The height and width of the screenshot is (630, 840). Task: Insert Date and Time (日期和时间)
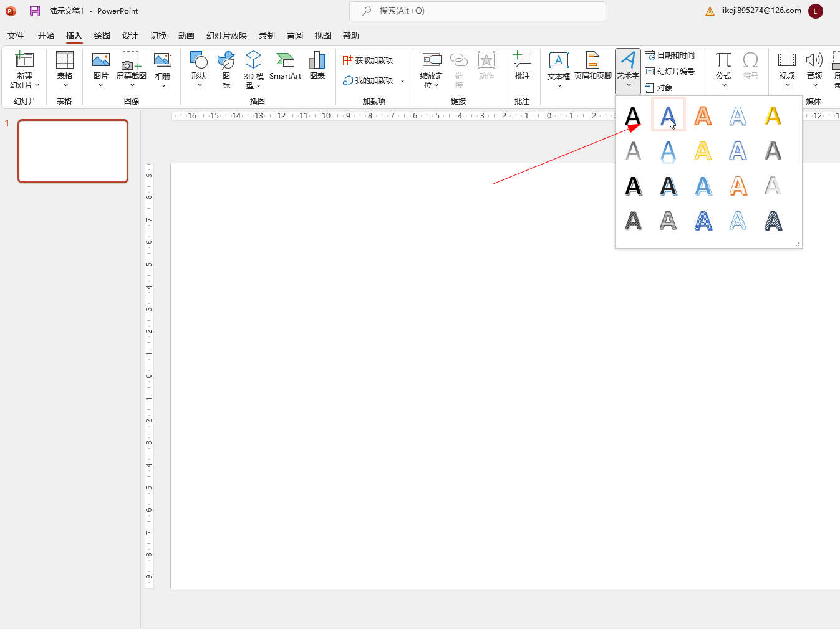coord(670,55)
